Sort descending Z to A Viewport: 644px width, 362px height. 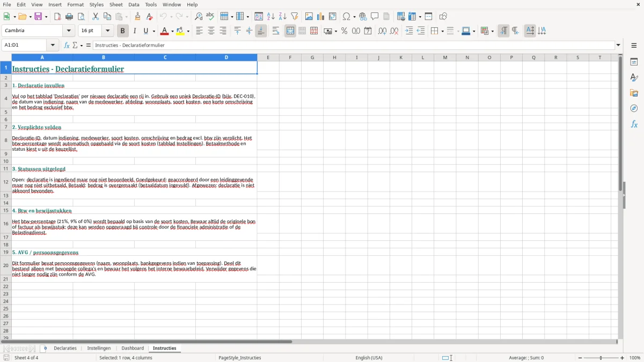pyautogui.click(x=282, y=17)
